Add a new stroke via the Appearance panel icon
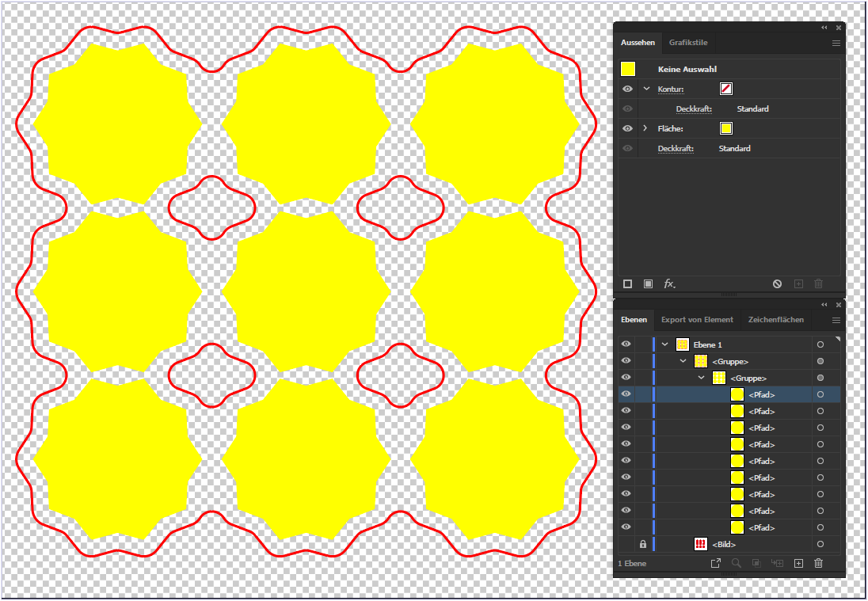 [627, 283]
